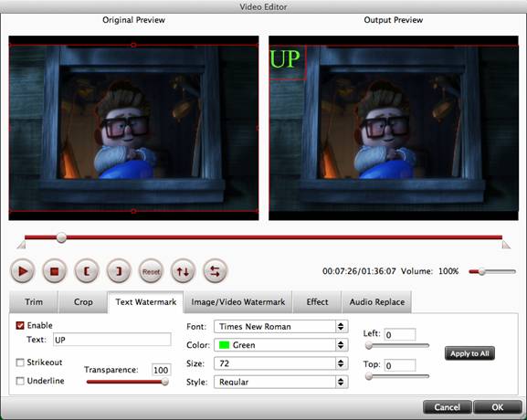Viewport: 527px width, 420px height.
Task: Flip video vertically with up-down arrows icon
Action: pyautogui.click(x=183, y=271)
